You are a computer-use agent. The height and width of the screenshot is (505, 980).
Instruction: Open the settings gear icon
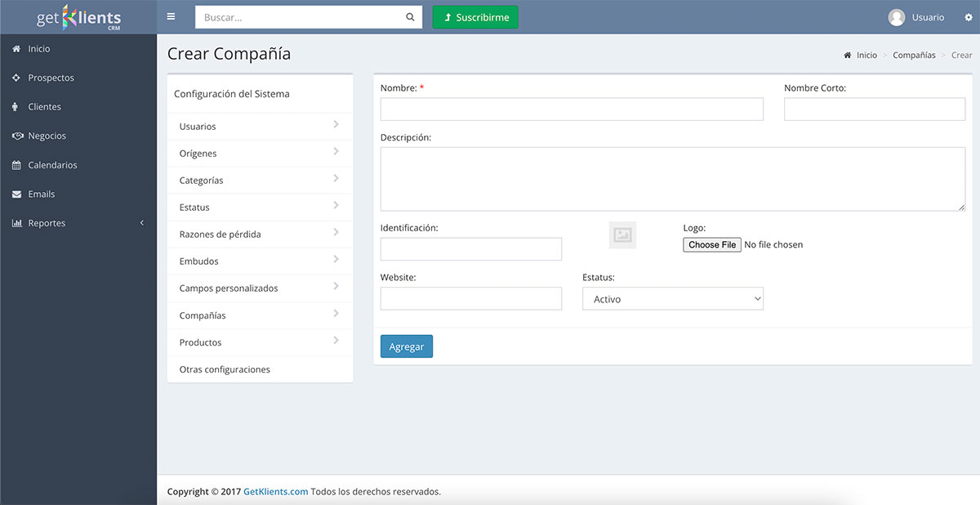tap(969, 17)
